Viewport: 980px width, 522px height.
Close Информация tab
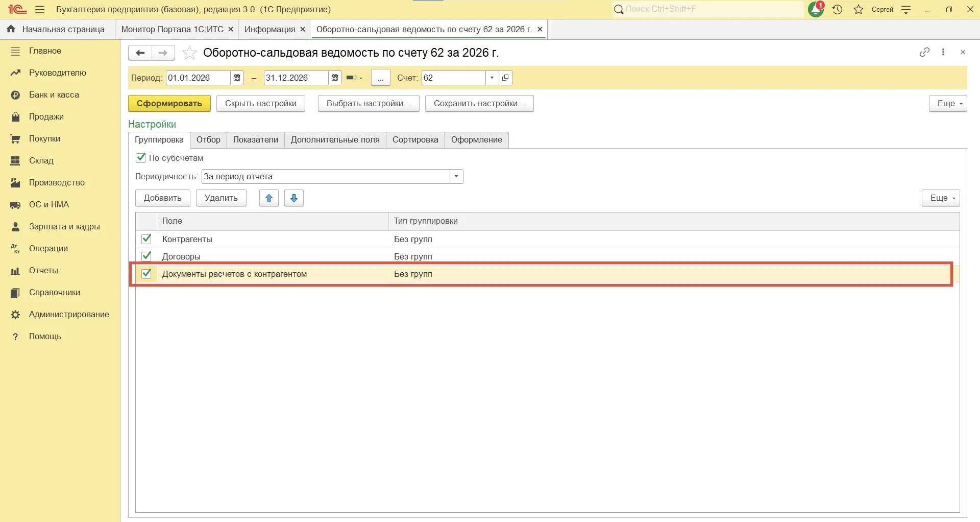pos(303,29)
